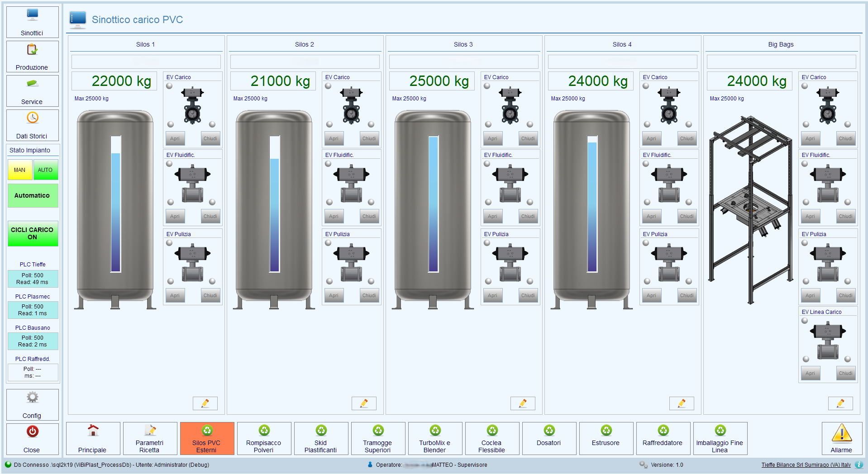Click the Close power button
The width and height of the screenshot is (868, 474).
32,432
